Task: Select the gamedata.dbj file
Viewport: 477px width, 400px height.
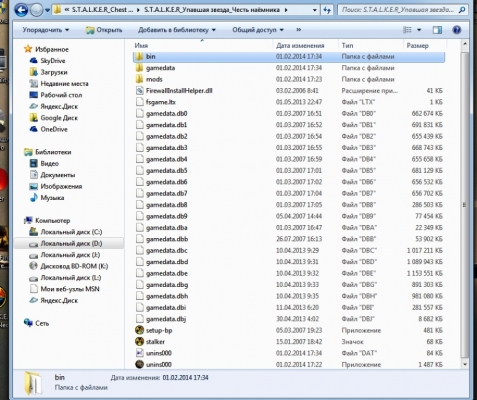Action: click(x=289, y=319)
